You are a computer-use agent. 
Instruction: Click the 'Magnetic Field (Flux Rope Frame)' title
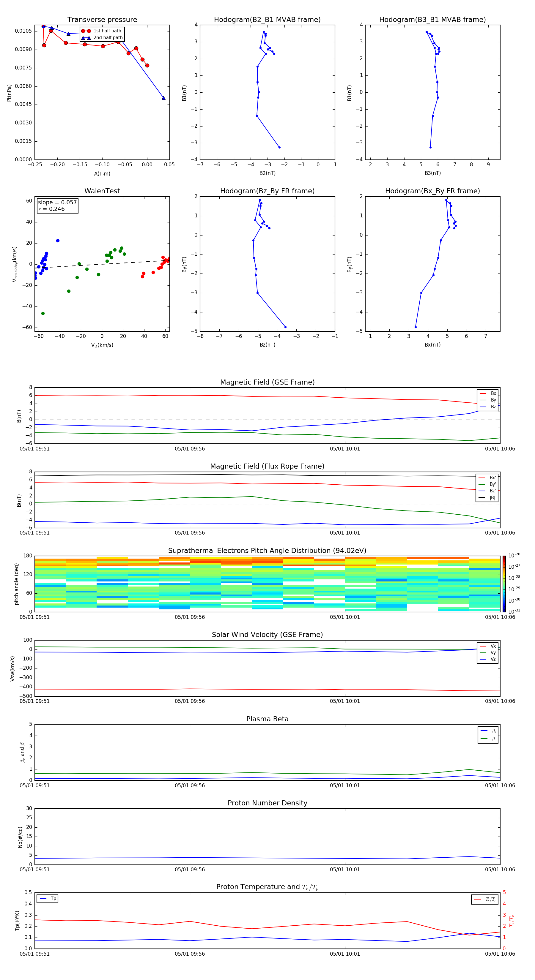(267, 467)
